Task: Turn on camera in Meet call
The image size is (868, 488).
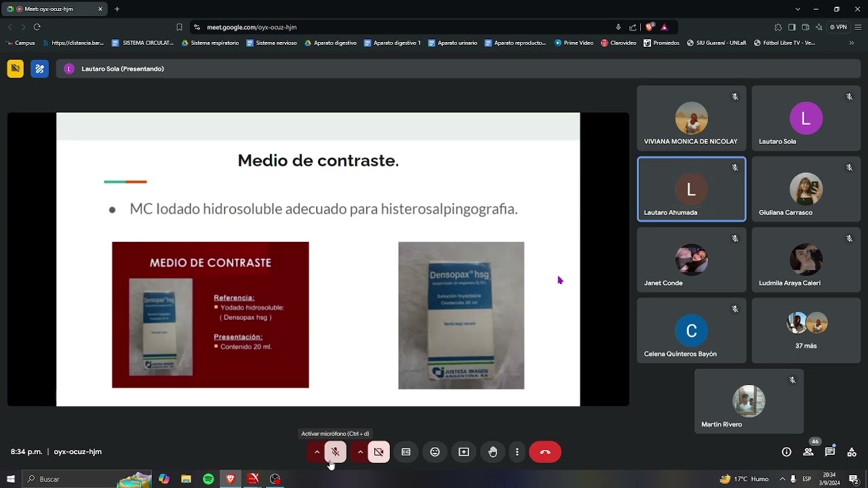Action: pos(378,452)
